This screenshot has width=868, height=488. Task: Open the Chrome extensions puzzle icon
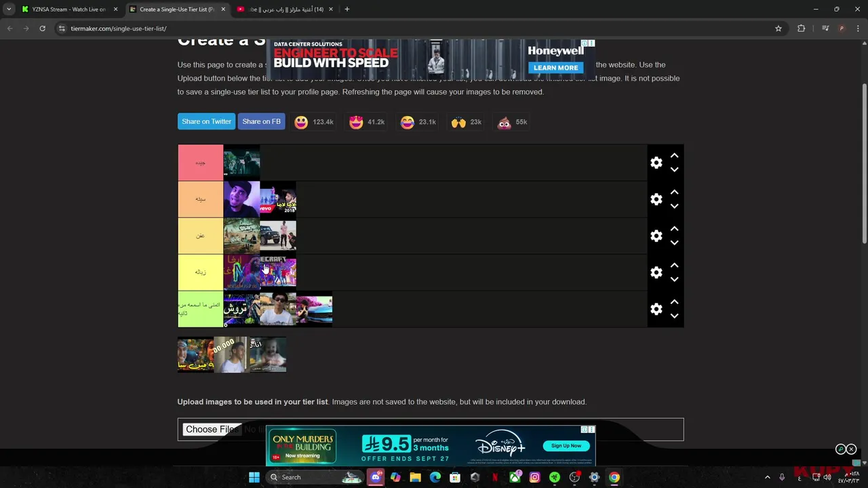[x=801, y=28]
